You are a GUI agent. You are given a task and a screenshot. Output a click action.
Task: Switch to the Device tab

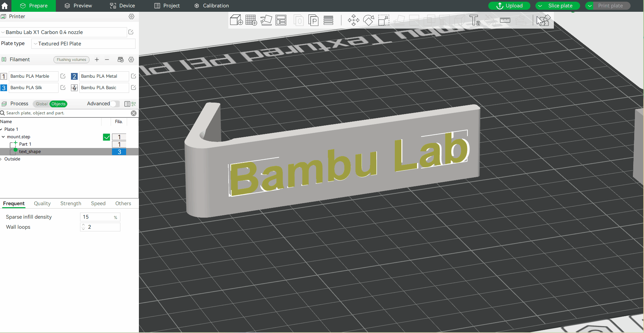click(x=122, y=6)
